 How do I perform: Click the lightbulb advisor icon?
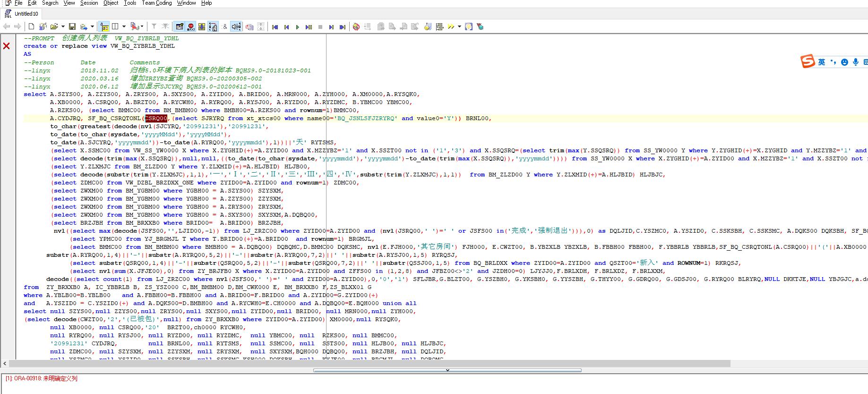coord(468,26)
